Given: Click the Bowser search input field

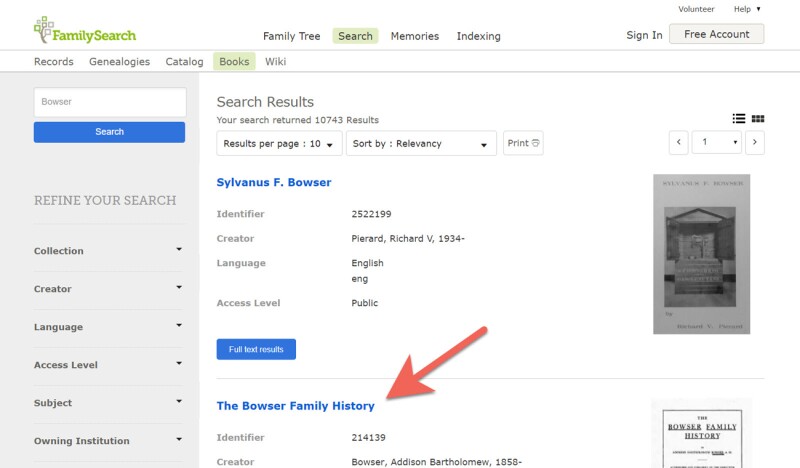Looking at the screenshot, I should coord(110,102).
